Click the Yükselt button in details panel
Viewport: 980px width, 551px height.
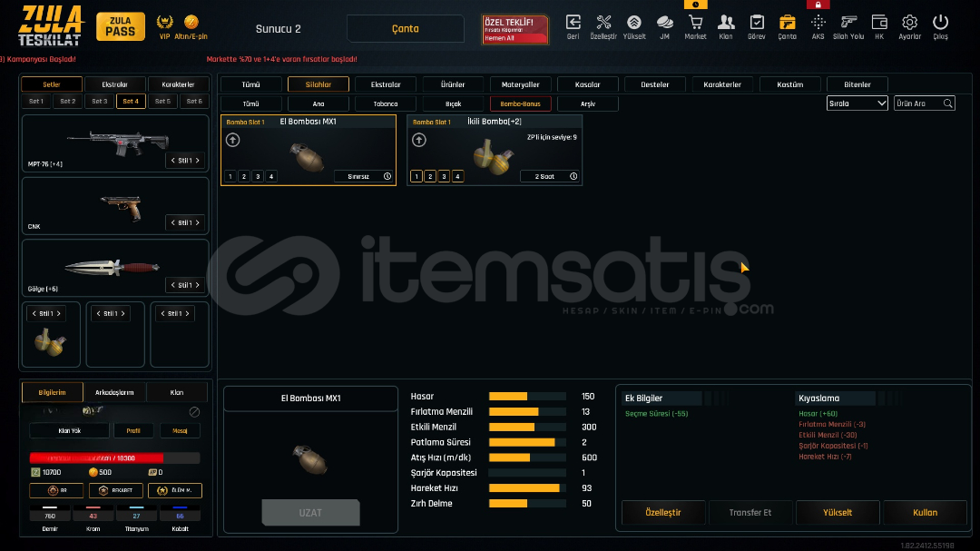pos(837,513)
